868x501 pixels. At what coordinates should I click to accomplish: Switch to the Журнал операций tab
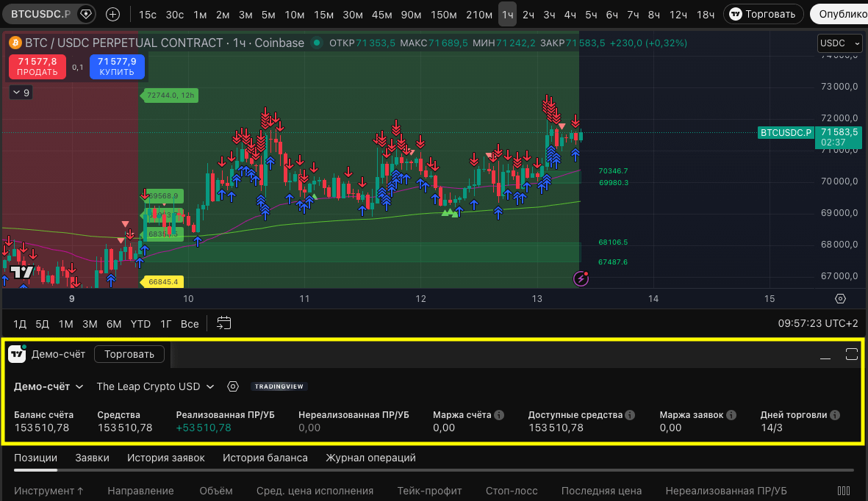coord(370,458)
